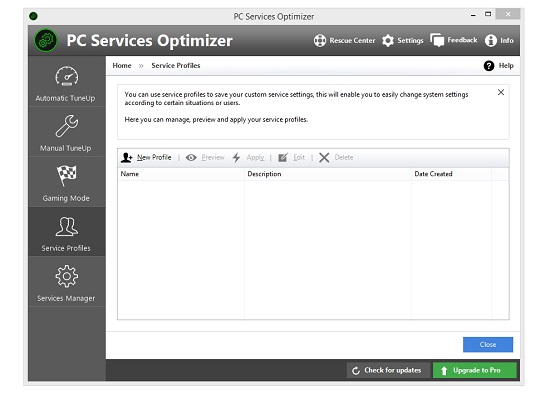Screen dimensions: 550x393
Task: Click the Preview eye icon
Action: (191, 158)
